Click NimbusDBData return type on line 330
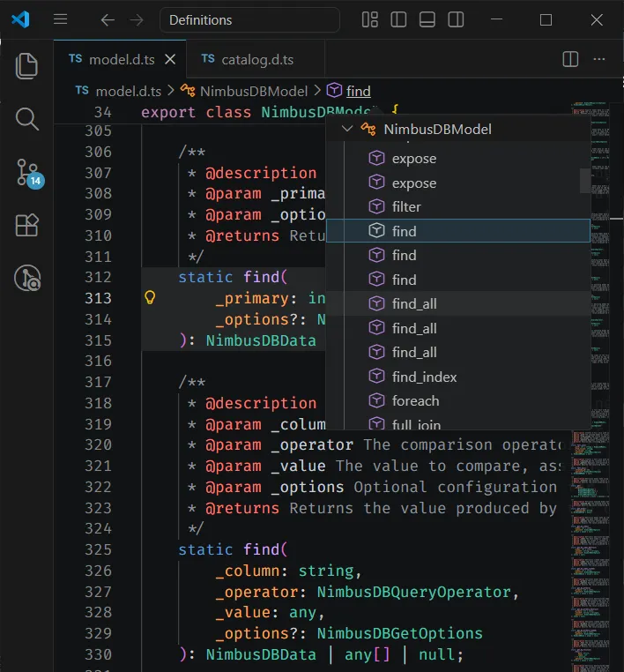This screenshot has width=624, height=672. [261, 654]
